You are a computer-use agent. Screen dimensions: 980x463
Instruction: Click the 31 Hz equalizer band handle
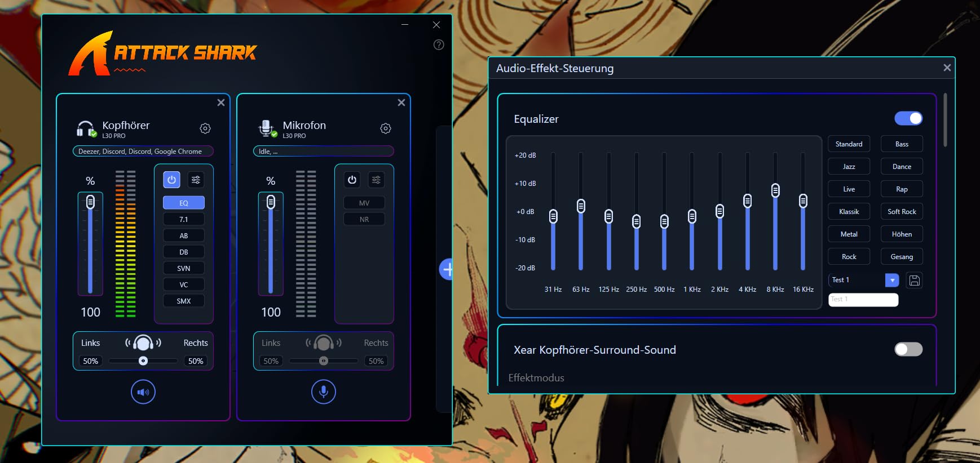(553, 216)
